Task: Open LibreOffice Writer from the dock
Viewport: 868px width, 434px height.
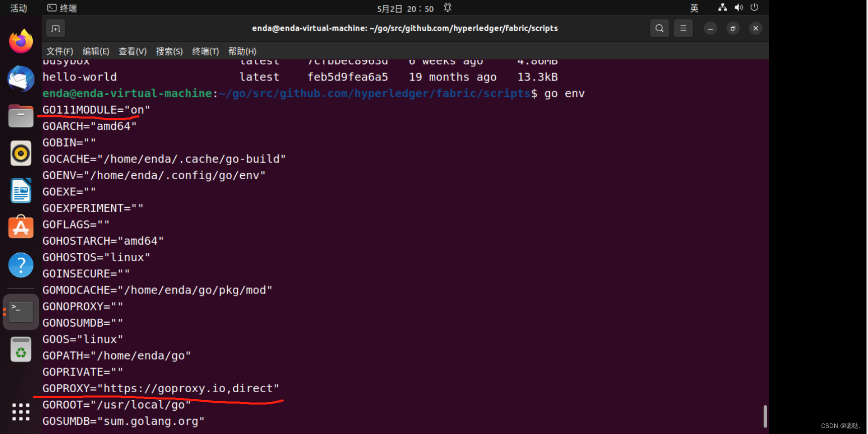Action: coord(21,190)
